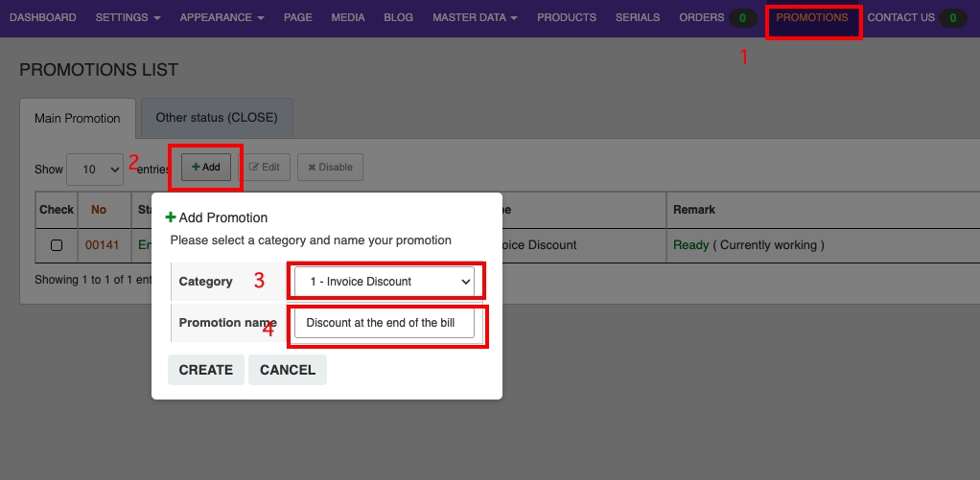The width and height of the screenshot is (980, 480).
Task: Click the Disable promotion button
Action: [330, 167]
